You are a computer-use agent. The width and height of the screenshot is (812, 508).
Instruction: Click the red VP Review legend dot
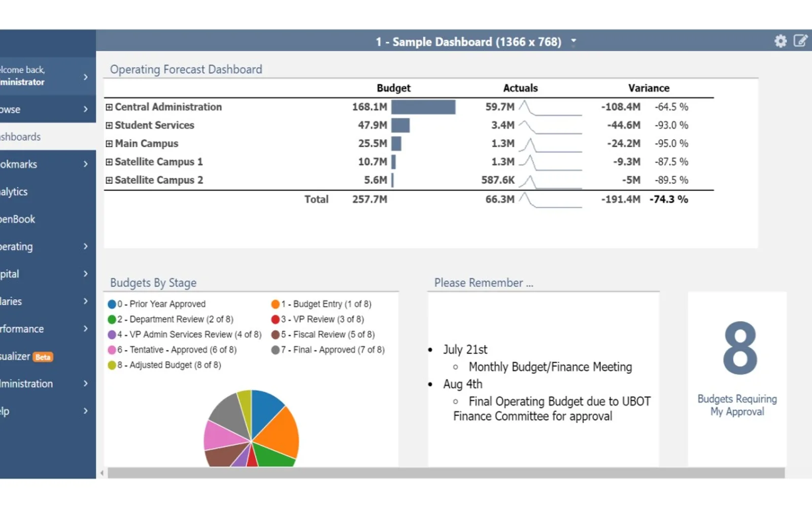[276, 320]
